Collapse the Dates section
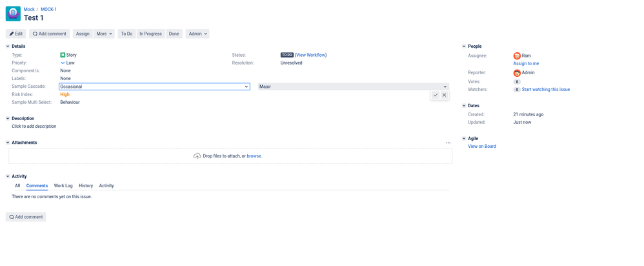Viewport: 644px width, 266px height. (464, 106)
